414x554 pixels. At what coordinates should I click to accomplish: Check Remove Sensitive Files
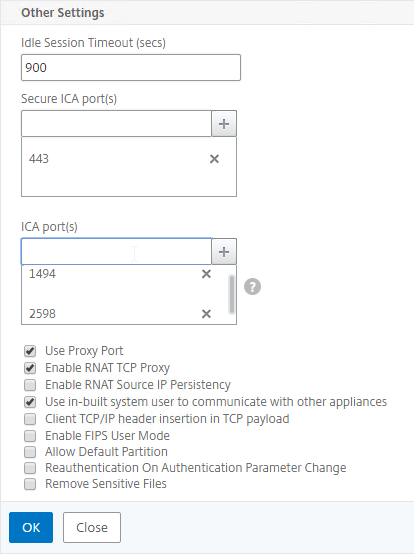(30, 484)
